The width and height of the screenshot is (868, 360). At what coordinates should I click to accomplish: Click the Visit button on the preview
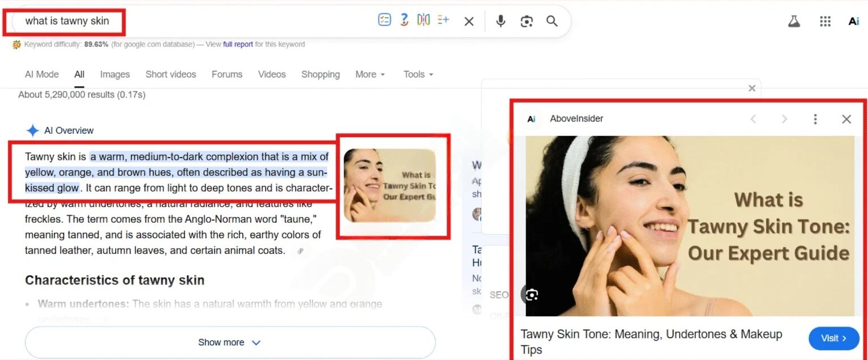point(833,338)
